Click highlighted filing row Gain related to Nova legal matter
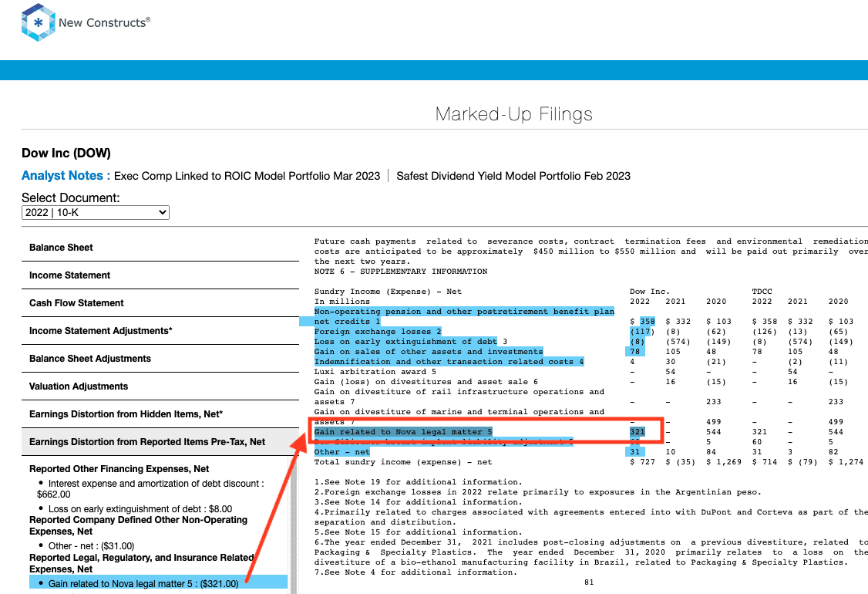The image size is (868, 594). [x=403, y=432]
